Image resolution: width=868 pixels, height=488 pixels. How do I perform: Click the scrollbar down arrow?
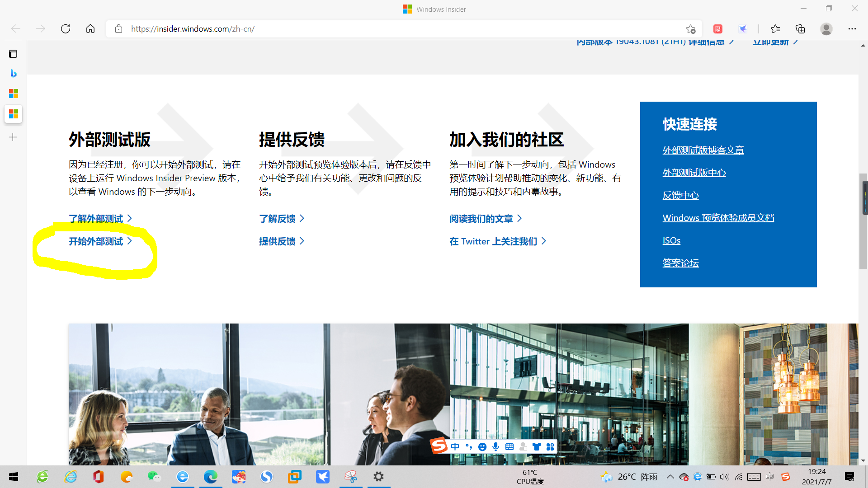863,461
